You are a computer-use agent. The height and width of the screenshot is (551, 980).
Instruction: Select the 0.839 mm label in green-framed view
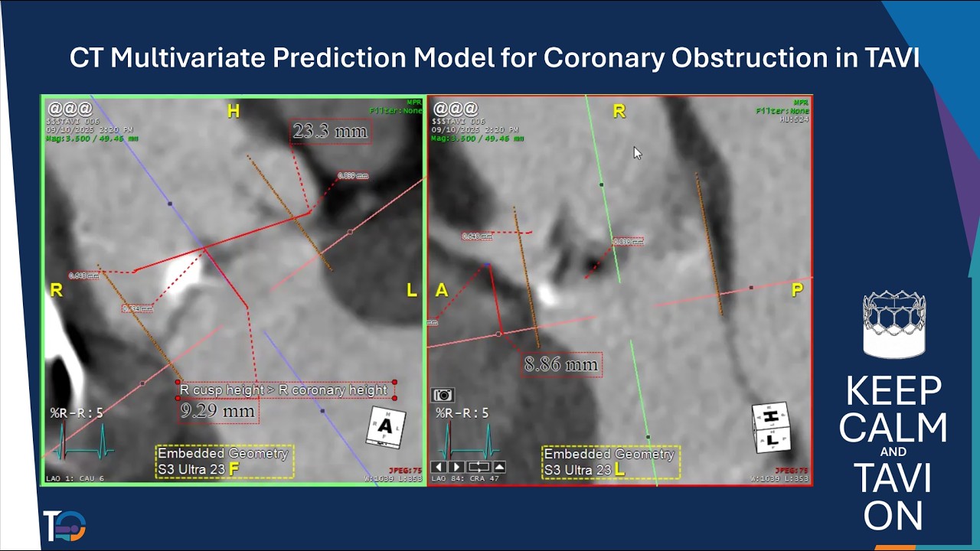(x=353, y=176)
